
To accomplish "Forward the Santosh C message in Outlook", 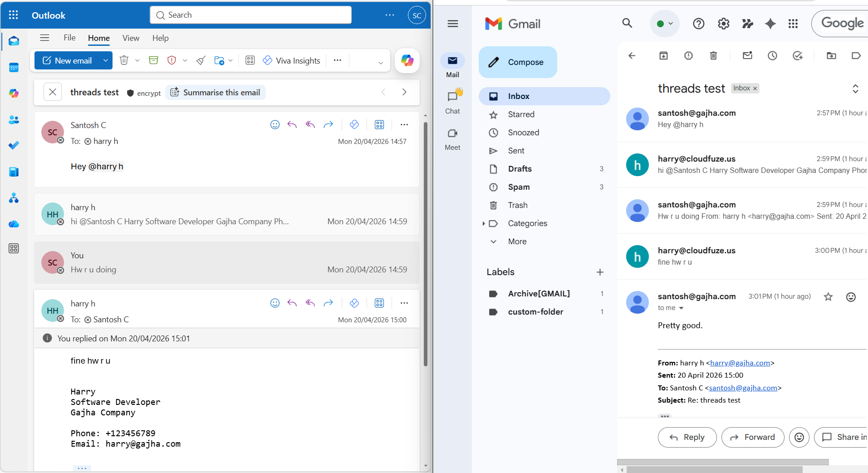I will pos(328,124).
